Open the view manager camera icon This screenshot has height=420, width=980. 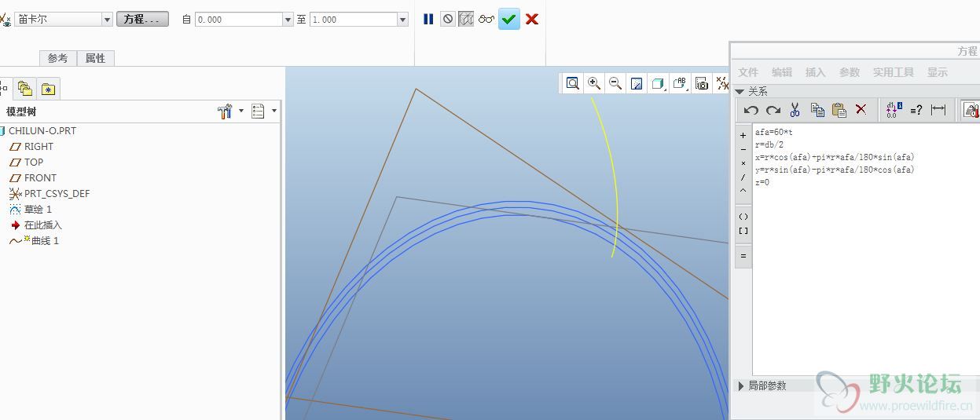[702, 83]
